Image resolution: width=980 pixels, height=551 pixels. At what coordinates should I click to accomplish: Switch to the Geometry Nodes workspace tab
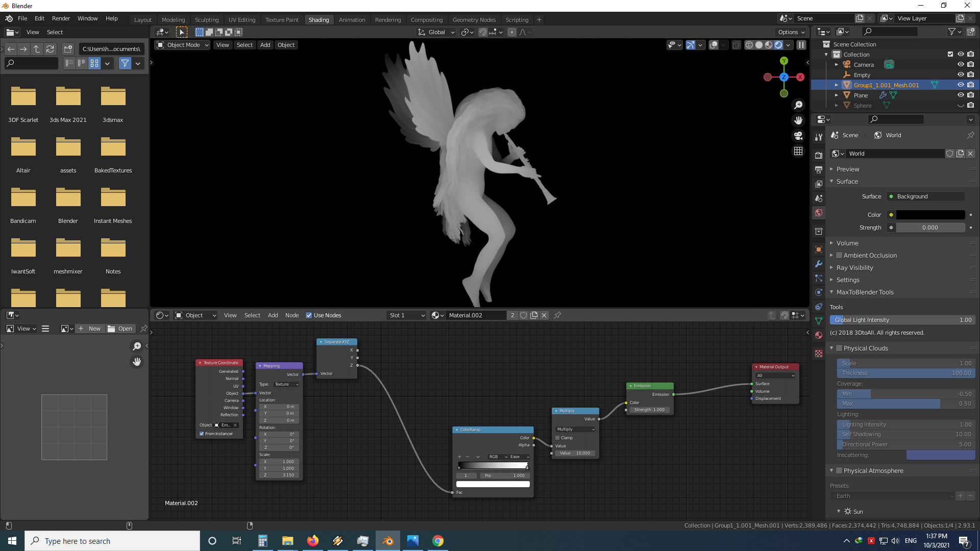pyautogui.click(x=474, y=20)
